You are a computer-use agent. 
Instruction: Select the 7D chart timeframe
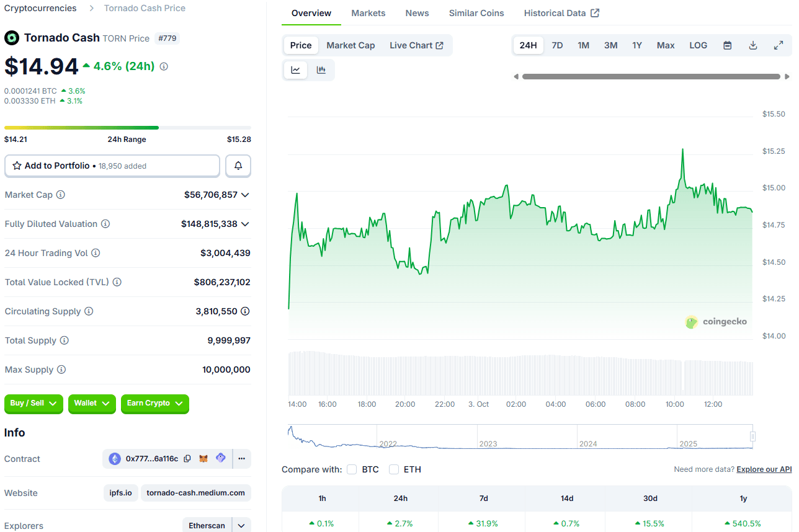(x=556, y=45)
